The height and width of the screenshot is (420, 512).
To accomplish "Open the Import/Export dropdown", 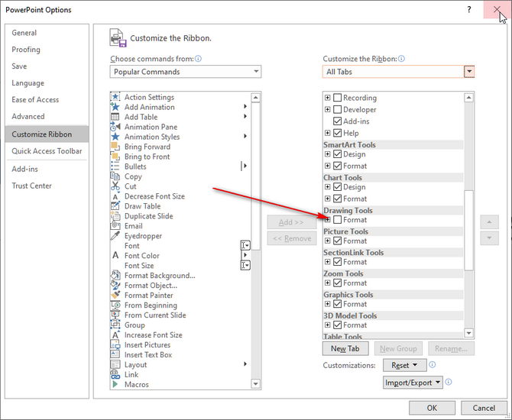I will coord(413,383).
